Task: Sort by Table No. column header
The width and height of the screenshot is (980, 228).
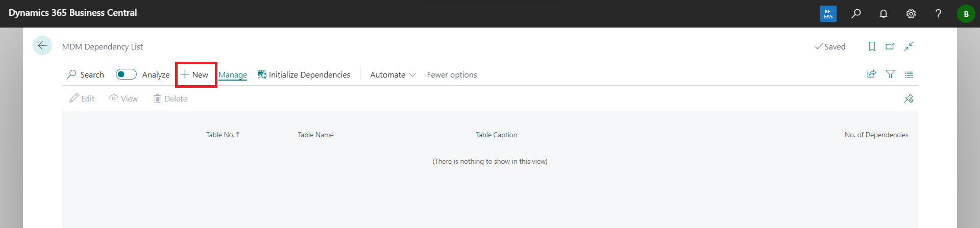Action: [220, 135]
